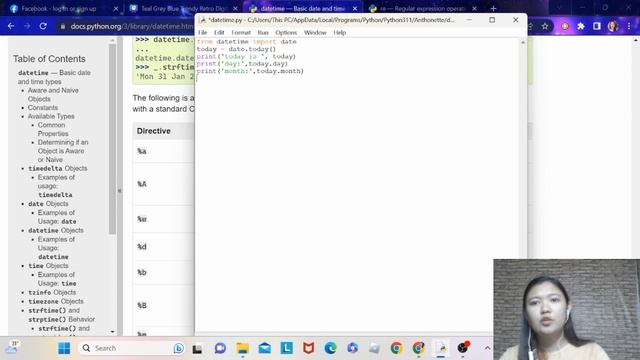
Task: Maximize the IDLE datetime.py window
Action: pyautogui.click(x=492, y=20)
